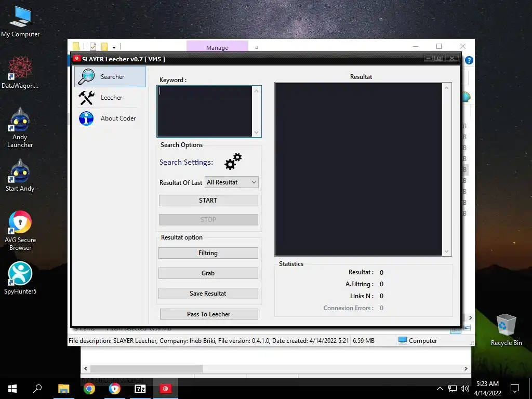Open the Windows Start menu
Viewport: 532px width, 399px height.
[12, 389]
